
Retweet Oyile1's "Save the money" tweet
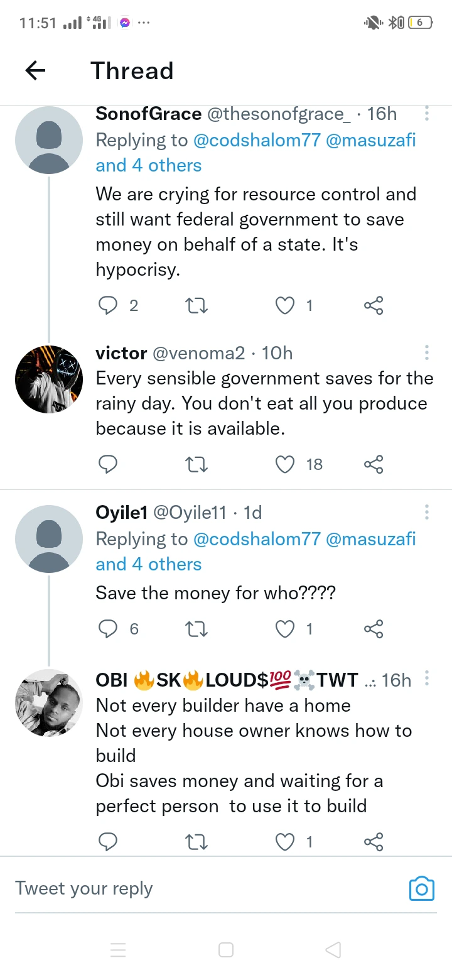click(x=197, y=629)
